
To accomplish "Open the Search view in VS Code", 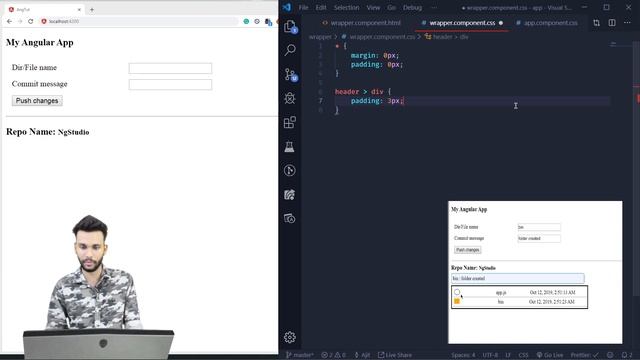I will 290,50.
